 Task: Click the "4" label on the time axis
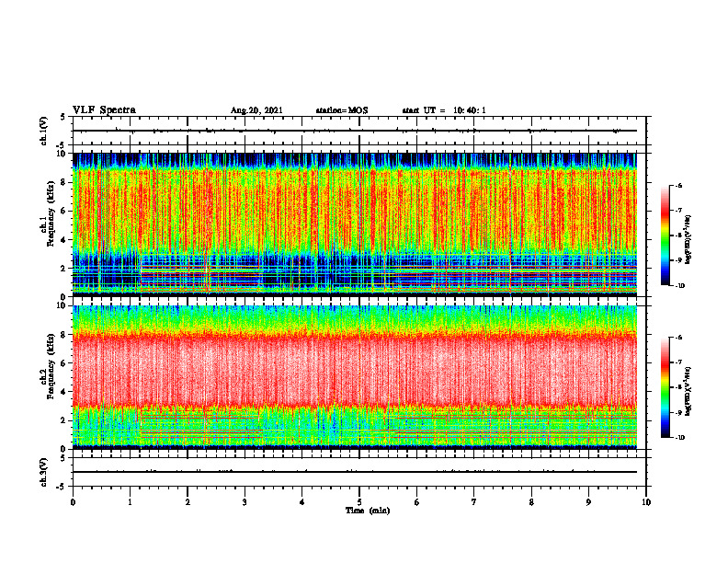pyautogui.click(x=301, y=502)
